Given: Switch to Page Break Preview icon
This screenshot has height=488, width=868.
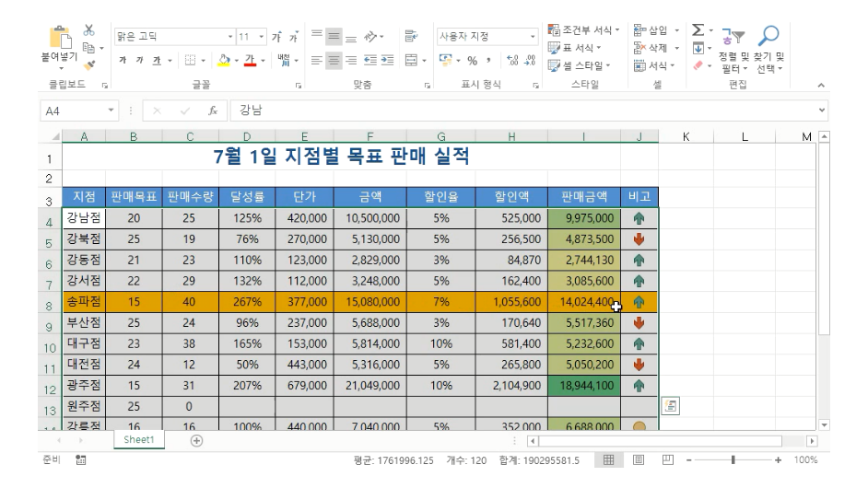Looking at the screenshot, I should click(668, 459).
